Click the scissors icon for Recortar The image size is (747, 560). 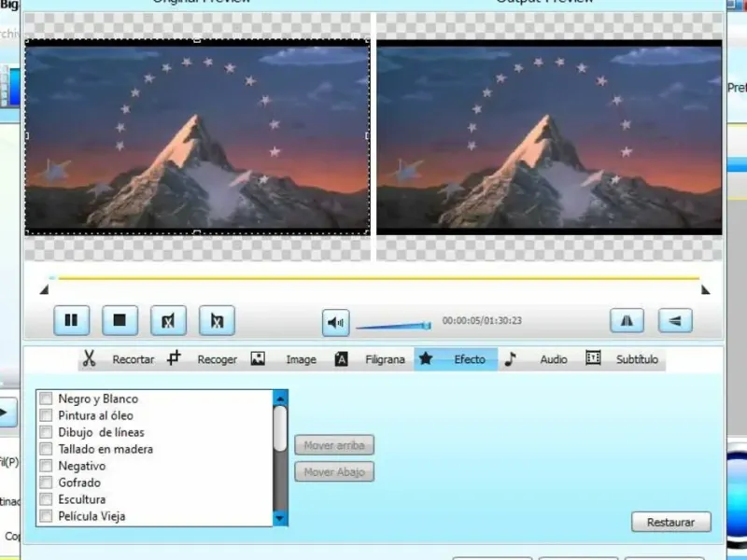89,358
